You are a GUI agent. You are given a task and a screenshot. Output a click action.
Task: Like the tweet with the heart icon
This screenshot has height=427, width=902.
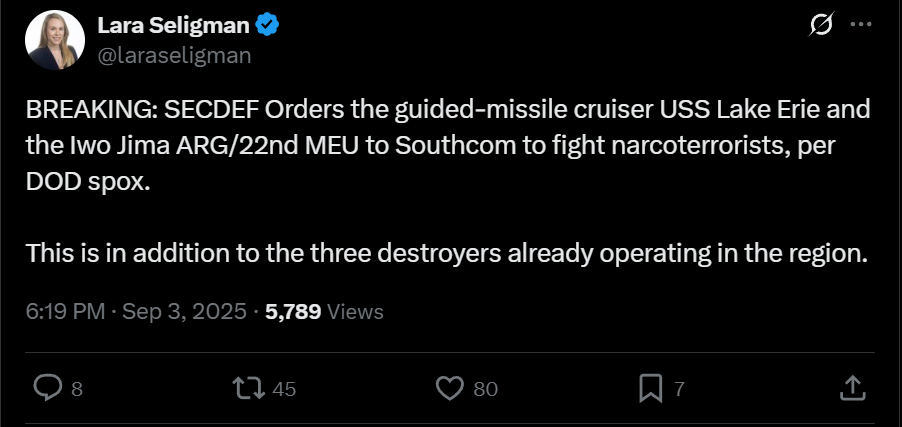tap(452, 388)
